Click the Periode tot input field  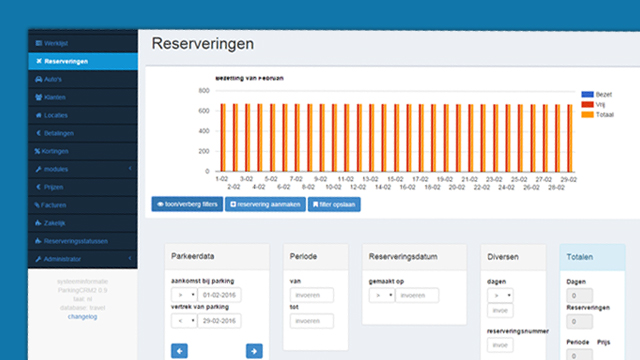312,321
